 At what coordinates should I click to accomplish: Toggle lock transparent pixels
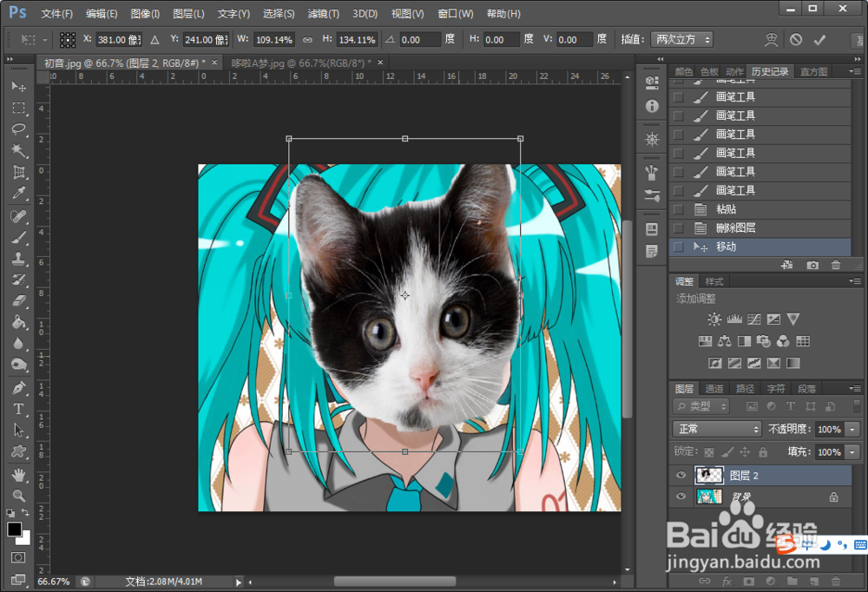(x=709, y=452)
